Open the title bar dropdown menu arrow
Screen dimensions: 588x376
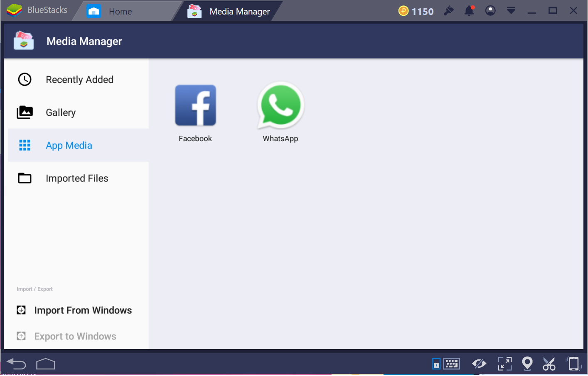tap(511, 11)
